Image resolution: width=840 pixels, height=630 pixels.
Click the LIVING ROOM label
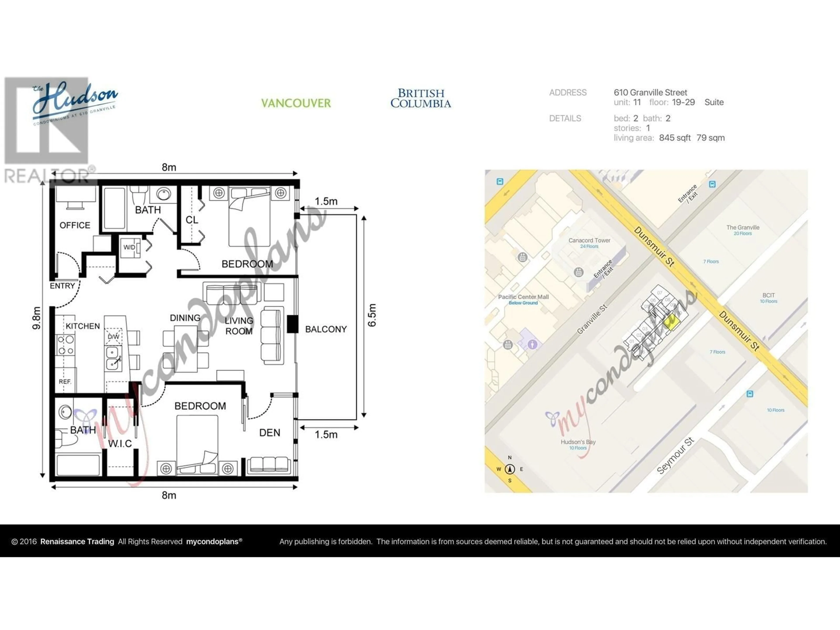tap(239, 326)
